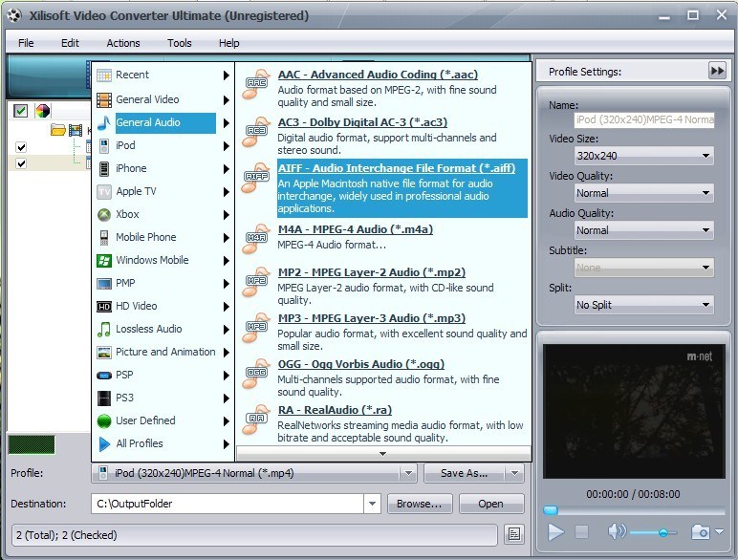Click the iPod device icon
Image resolution: width=738 pixels, height=560 pixels.
pyautogui.click(x=104, y=146)
